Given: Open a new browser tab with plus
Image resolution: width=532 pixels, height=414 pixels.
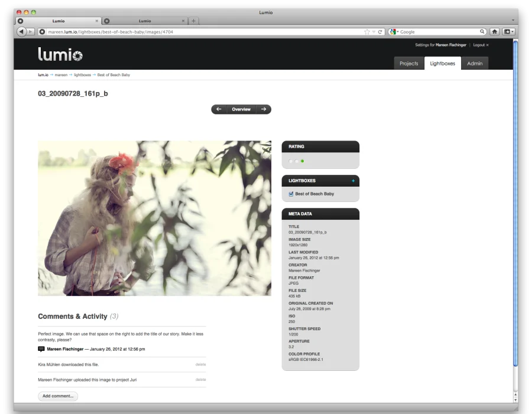Looking at the screenshot, I should click(193, 21).
